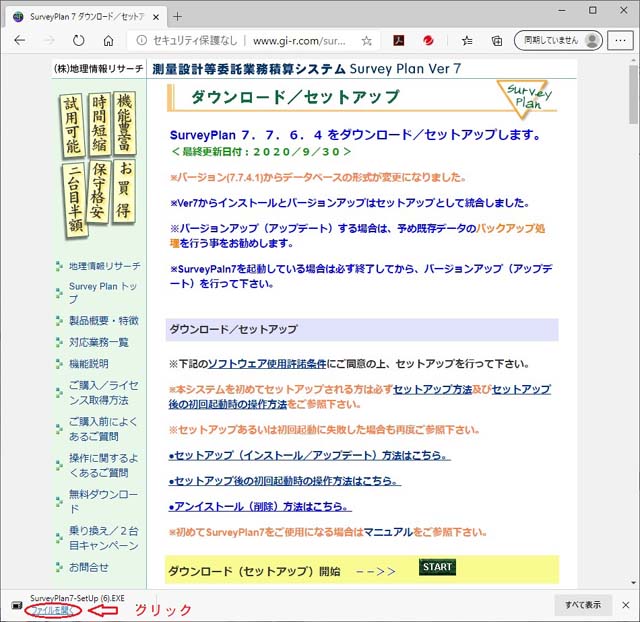Click the green START download button

pos(437,567)
